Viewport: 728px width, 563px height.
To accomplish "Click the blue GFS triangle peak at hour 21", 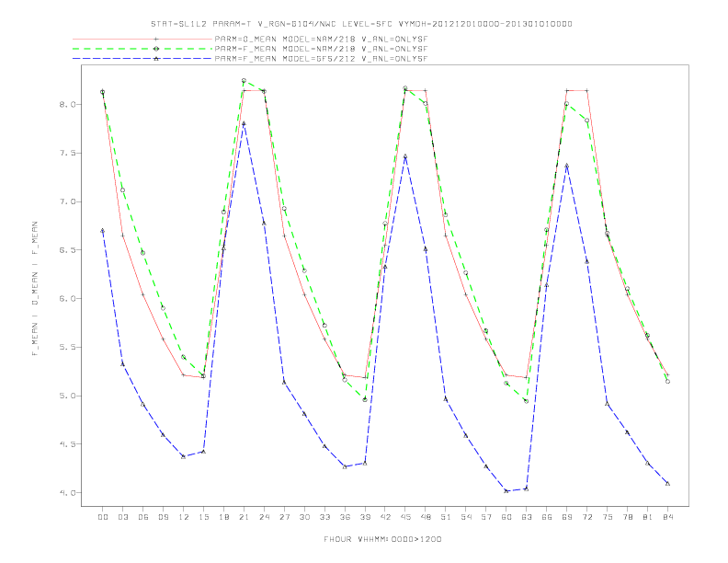I will pyautogui.click(x=244, y=123).
